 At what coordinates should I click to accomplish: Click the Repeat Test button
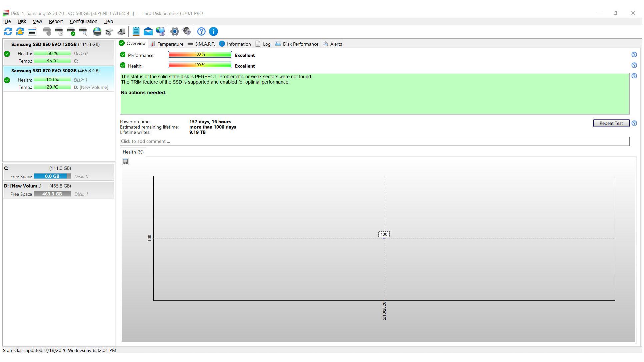click(611, 123)
